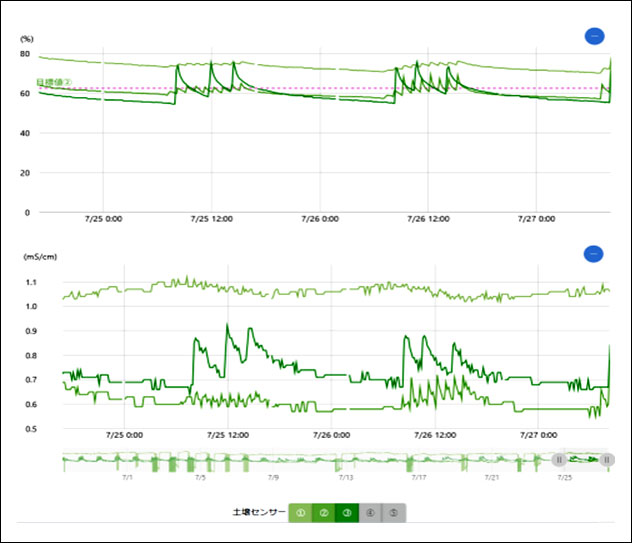Click the 7/9 date in the overview timeline
Image resolution: width=632 pixels, height=543 pixels.
pos(273,477)
